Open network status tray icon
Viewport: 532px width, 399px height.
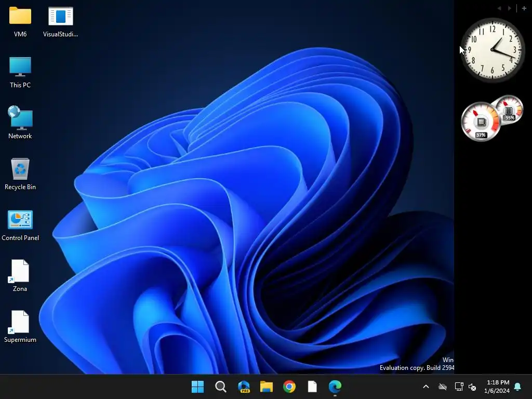pyautogui.click(x=459, y=387)
